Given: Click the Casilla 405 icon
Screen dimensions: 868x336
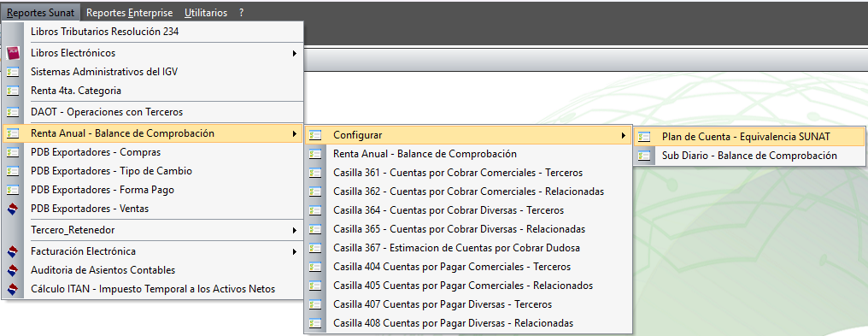Looking at the screenshot, I should pyautogui.click(x=315, y=286).
